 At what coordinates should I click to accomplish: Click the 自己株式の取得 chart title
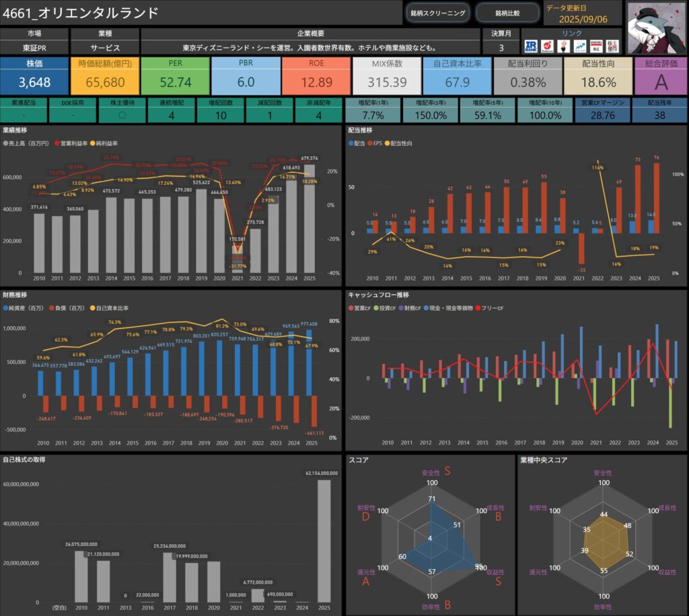(24, 459)
